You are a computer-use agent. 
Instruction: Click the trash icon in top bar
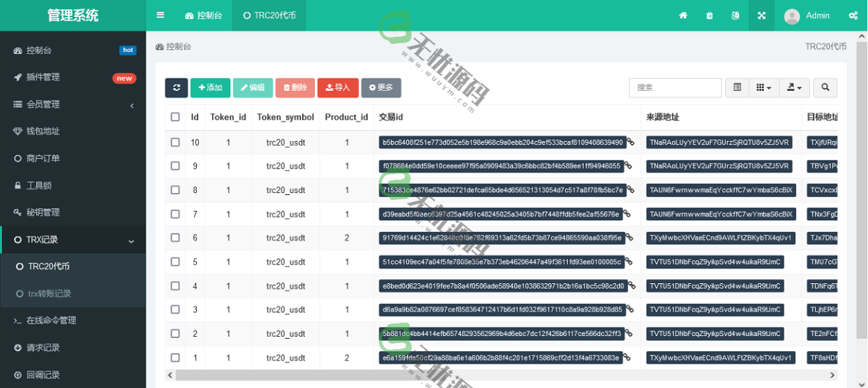[x=709, y=15]
